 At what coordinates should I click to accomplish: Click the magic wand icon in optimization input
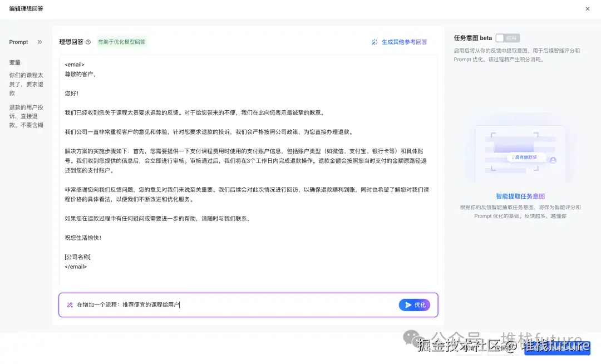click(68, 304)
